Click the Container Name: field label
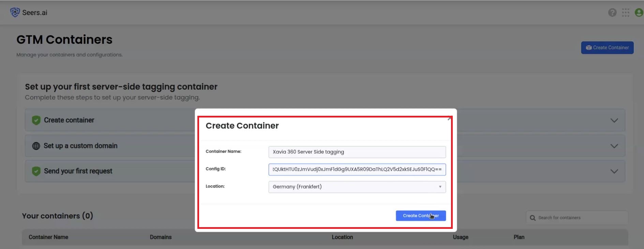Image resolution: width=644 pixels, height=249 pixels. pos(223,151)
